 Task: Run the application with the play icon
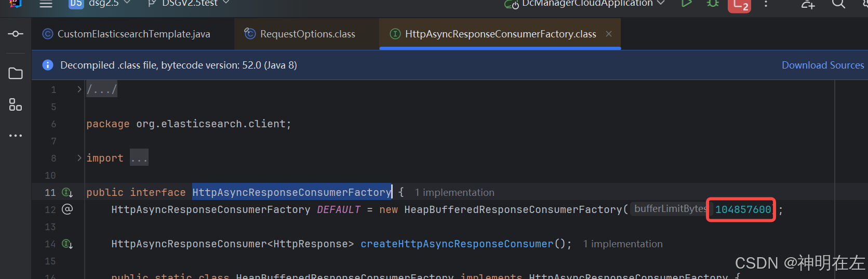click(686, 3)
